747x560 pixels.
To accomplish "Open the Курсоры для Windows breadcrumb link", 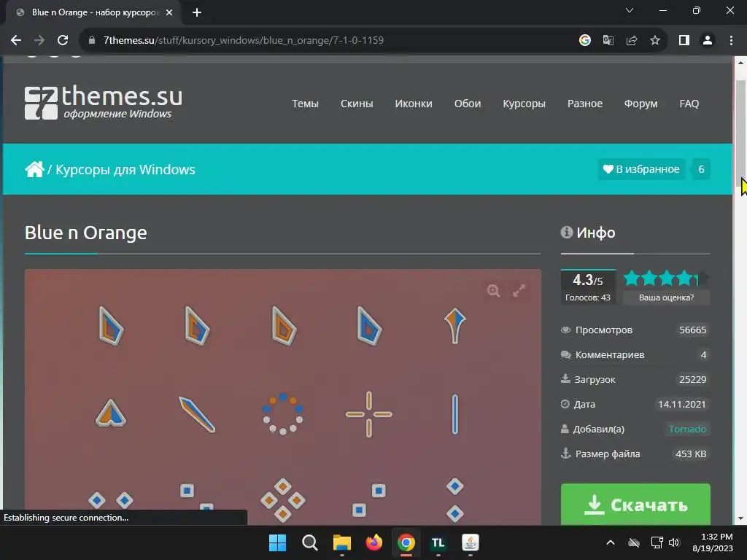I will click(x=125, y=169).
